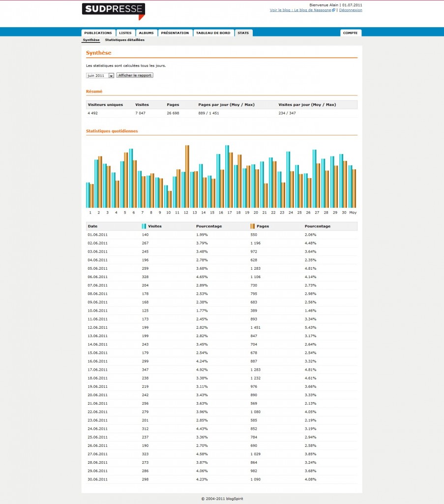Click the 234 / 347 value
Image resolution: width=444 pixels, height=504 pixels.
point(287,113)
